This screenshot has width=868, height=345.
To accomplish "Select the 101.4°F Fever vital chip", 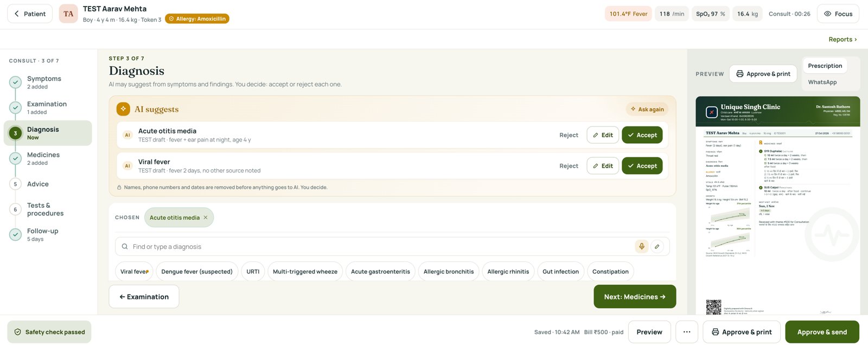I will (628, 14).
